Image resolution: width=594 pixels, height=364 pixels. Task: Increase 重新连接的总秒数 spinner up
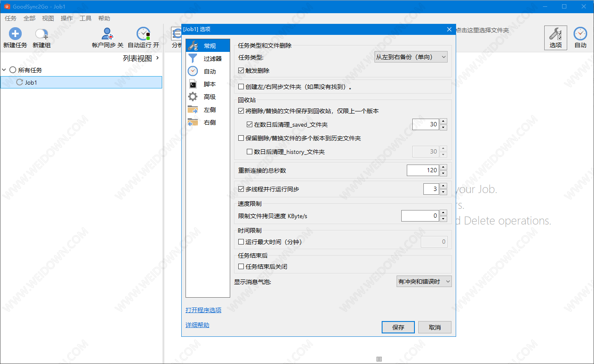[x=443, y=168]
